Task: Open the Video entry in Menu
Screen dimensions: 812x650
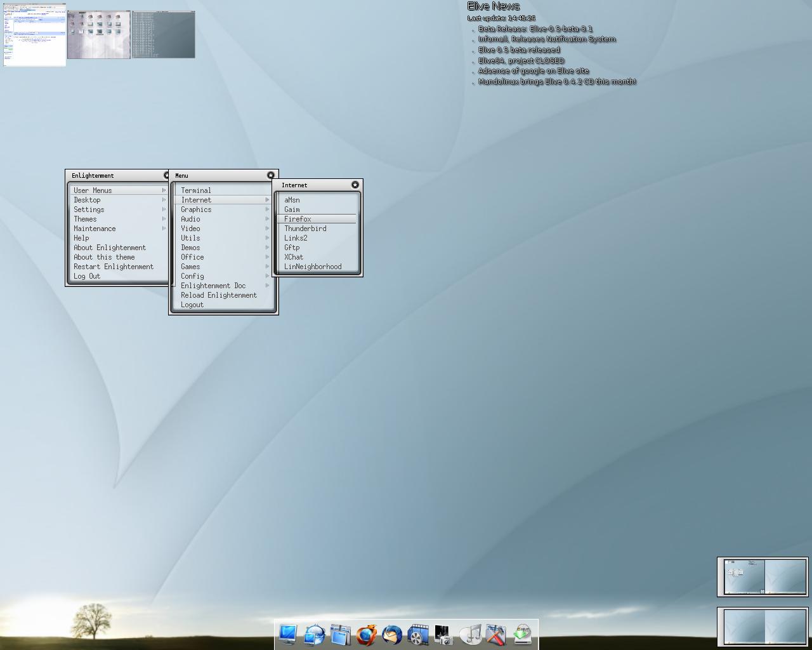Action: [223, 229]
